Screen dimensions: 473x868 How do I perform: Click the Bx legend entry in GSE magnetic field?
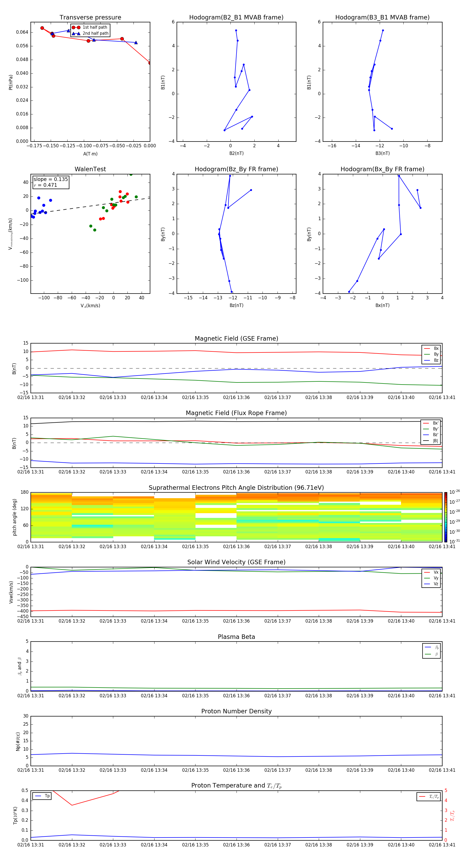tap(431, 349)
